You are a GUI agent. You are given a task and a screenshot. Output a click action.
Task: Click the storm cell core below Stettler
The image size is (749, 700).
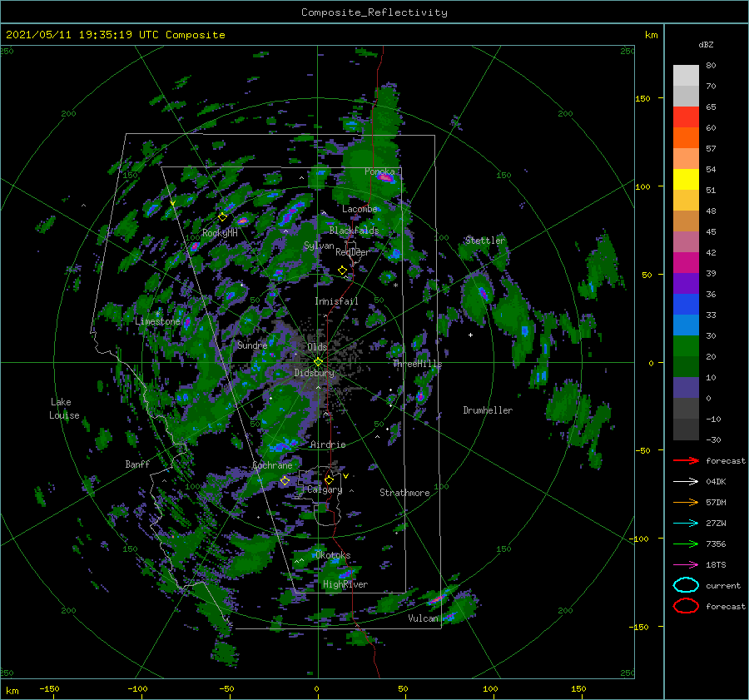483,293
